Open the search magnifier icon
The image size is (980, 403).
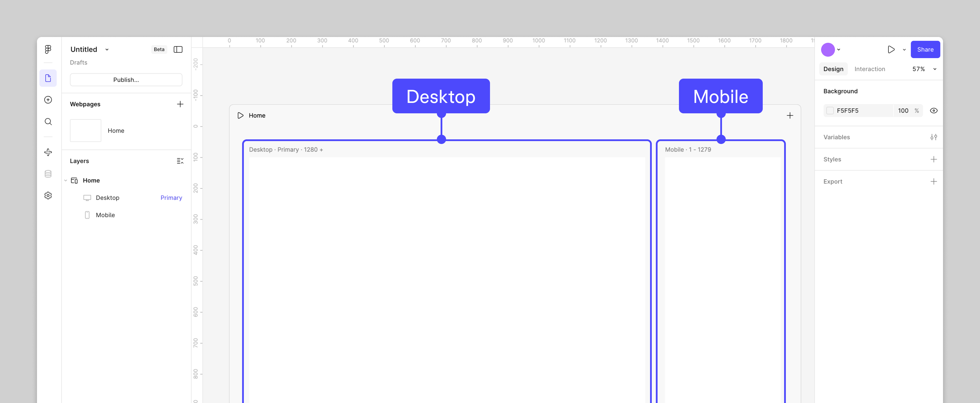[48, 122]
